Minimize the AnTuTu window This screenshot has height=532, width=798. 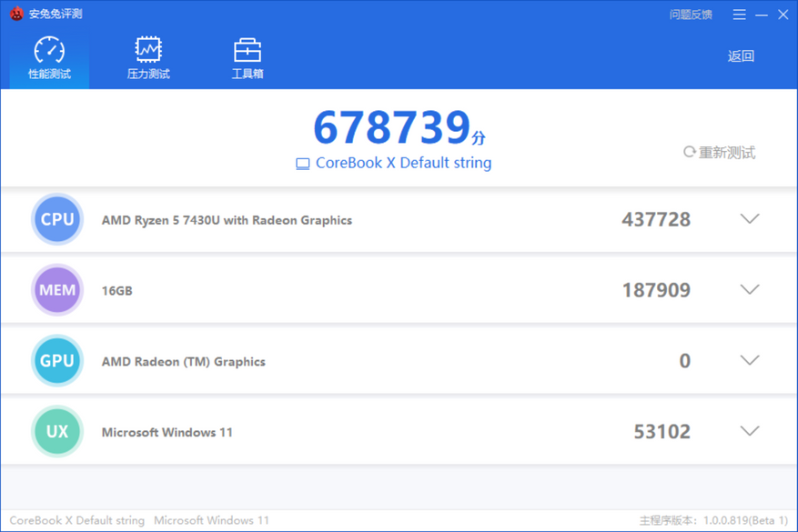click(762, 15)
